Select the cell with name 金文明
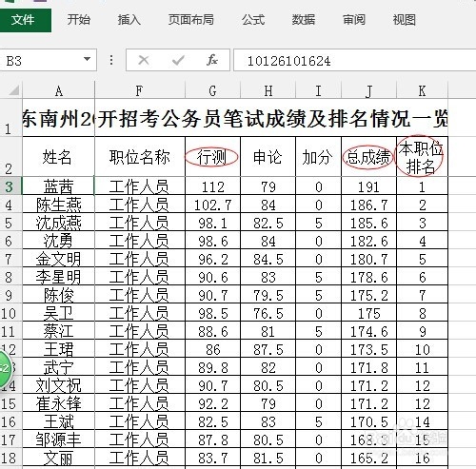The height and width of the screenshot is (469, 476). [58, 259]
